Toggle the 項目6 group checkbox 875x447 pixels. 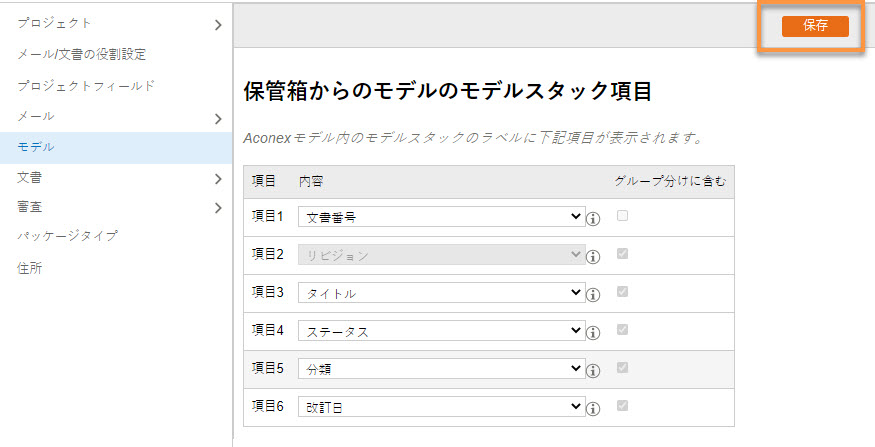(622, 405)
